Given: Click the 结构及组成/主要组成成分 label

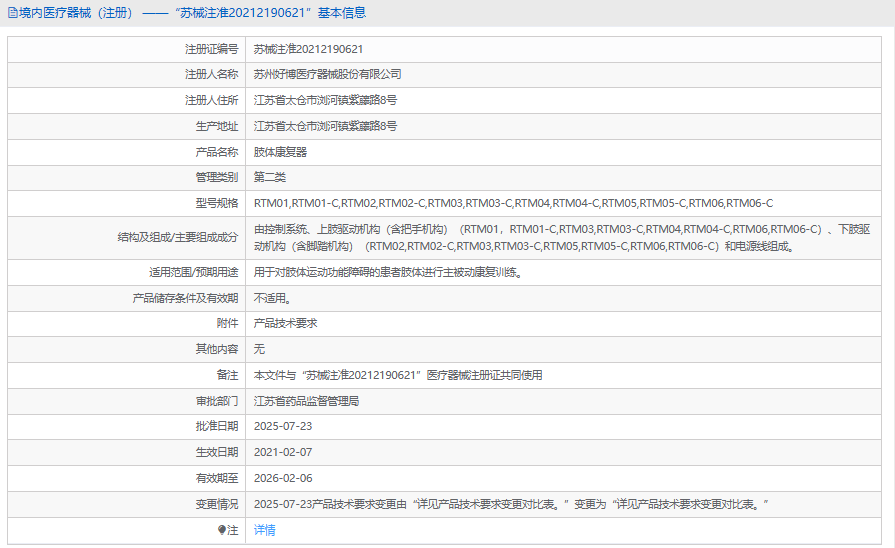Looking at the screenshot, I should [178, 237].
